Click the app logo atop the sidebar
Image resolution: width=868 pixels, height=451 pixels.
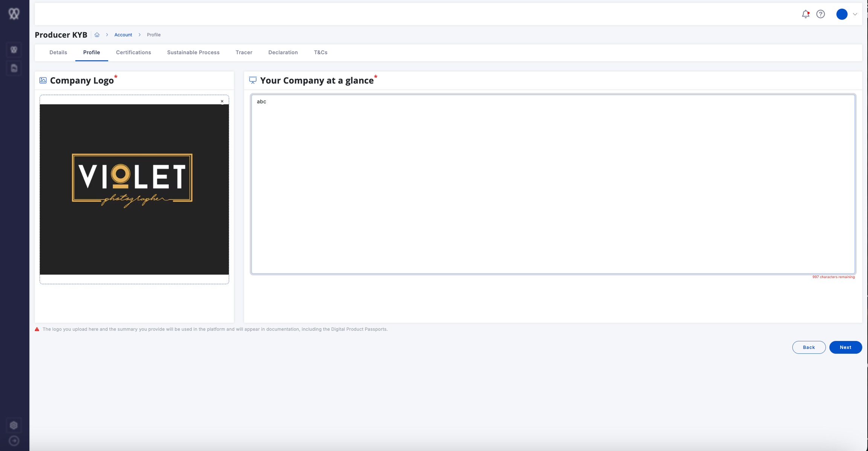click(14, 14)
